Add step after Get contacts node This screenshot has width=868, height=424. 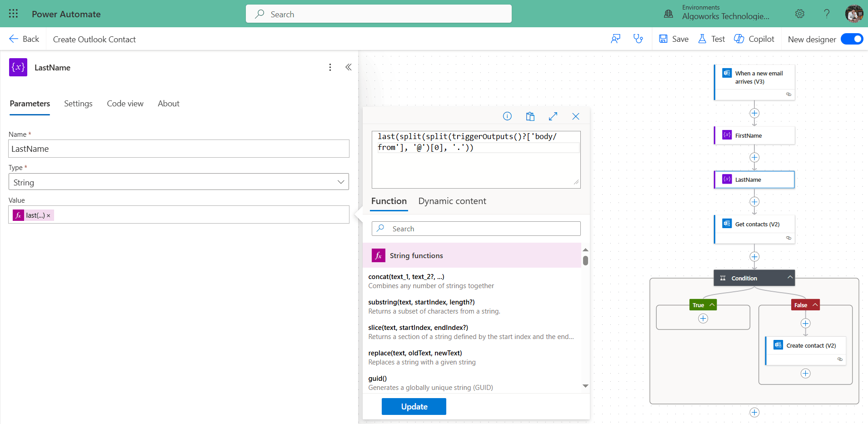pos(754,257)
